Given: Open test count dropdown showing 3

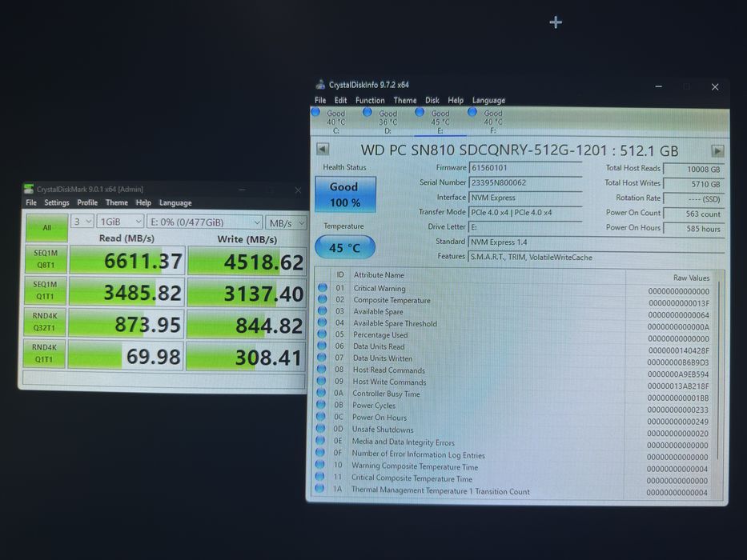Looking at the screenshot, I should (x=82, y=222).
